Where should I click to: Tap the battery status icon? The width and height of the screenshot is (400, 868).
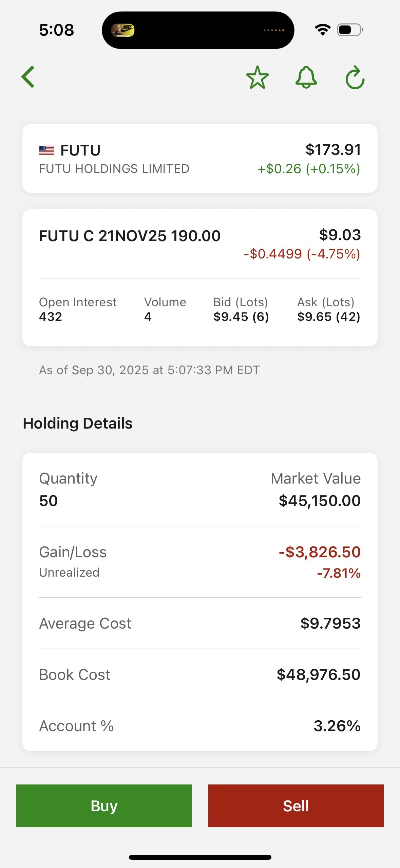350,30
